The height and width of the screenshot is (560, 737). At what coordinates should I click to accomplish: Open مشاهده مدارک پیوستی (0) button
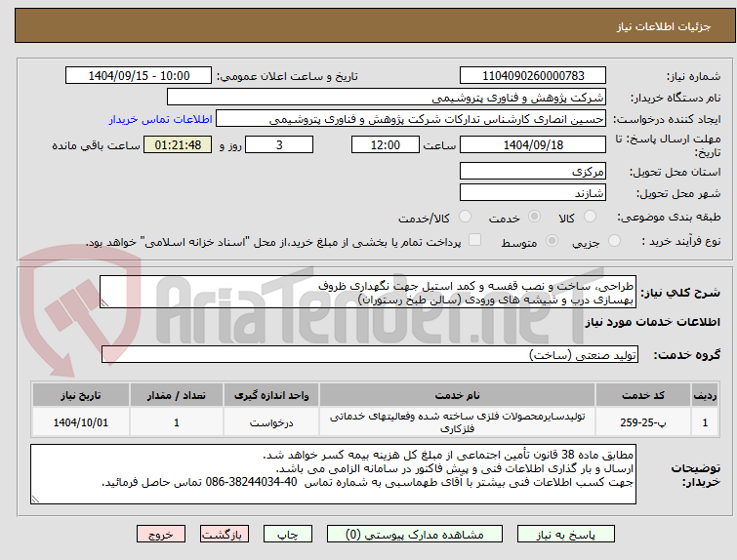415,535
